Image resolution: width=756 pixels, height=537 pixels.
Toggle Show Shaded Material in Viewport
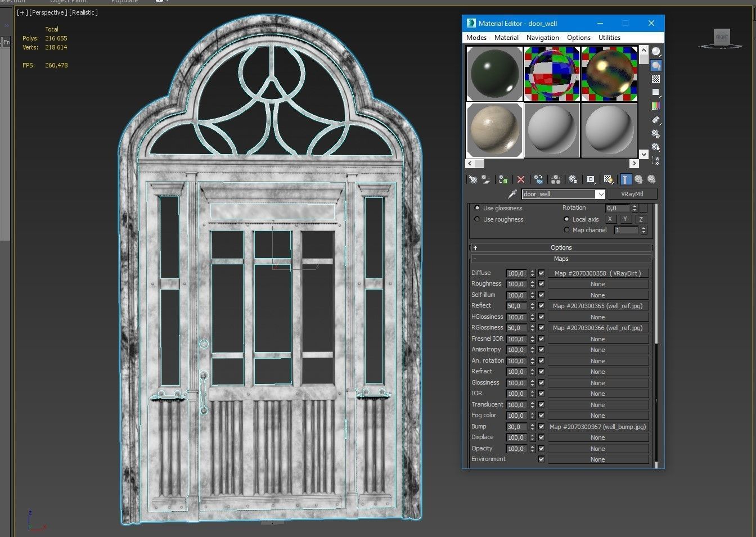click(608, 179)
